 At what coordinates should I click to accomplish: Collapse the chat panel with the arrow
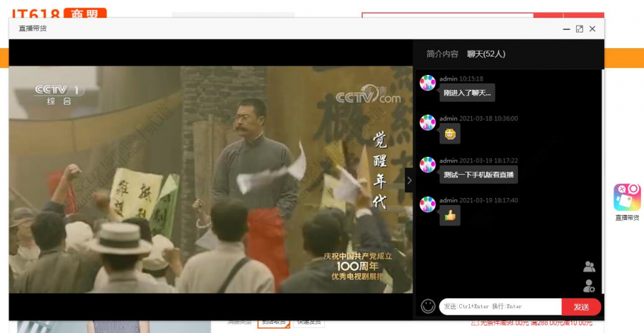(409, 180)
